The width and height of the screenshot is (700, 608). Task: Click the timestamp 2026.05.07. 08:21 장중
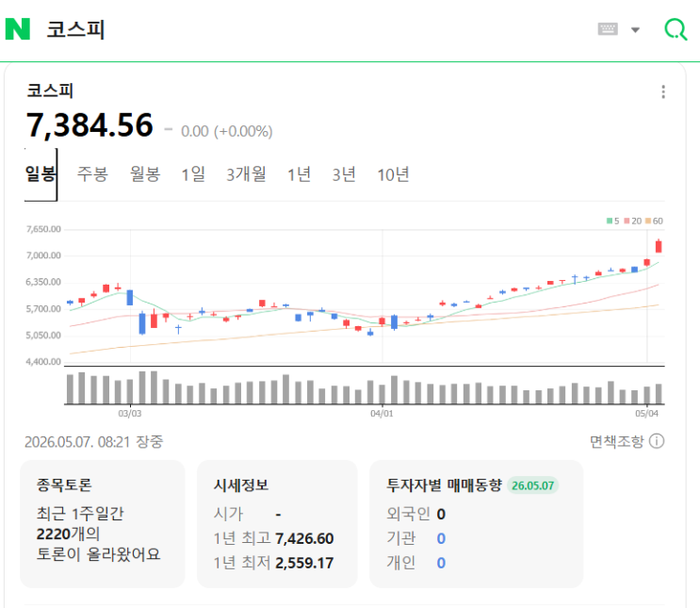point(94,442)
